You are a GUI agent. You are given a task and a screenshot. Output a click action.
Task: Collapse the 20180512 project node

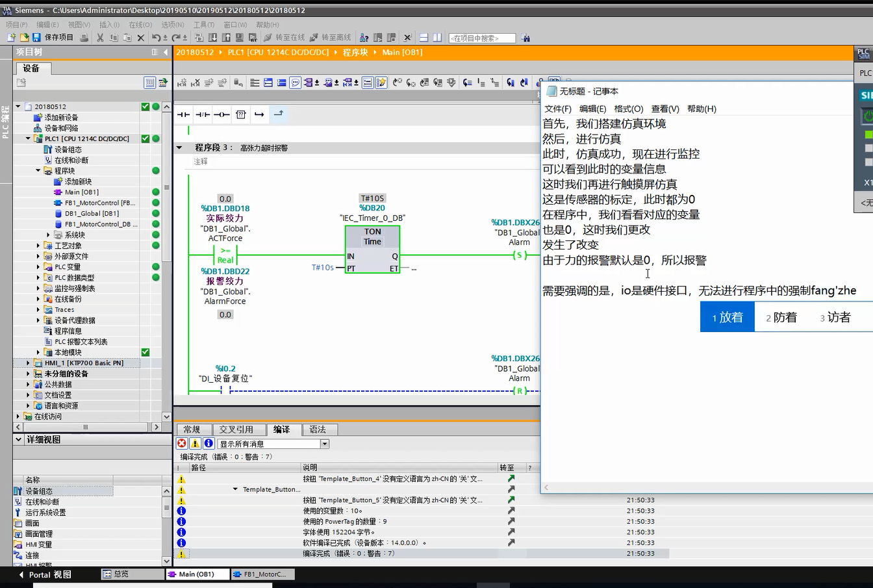pyautogui.click(x=18, y=107)
